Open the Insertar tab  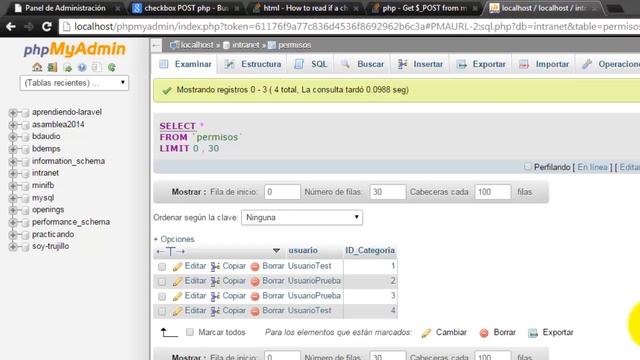[x=420, y=64]
